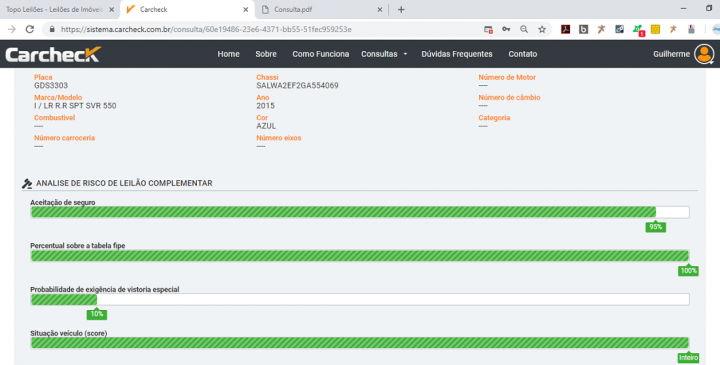Click the year value 2015
This screenshot has width=720, height=365.
pos(265,106)
